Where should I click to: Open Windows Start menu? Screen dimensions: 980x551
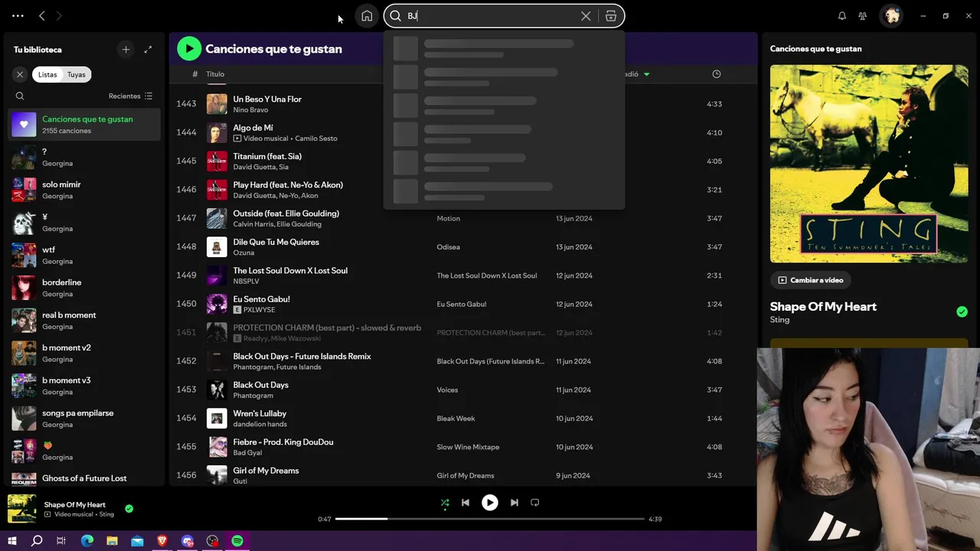pos(12,541)
